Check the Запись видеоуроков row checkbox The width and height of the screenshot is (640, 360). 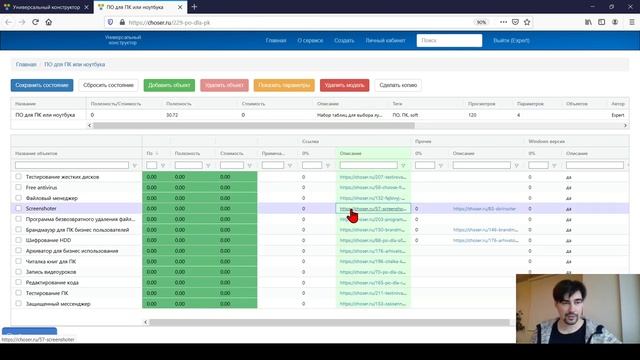(x=18, y=272)
